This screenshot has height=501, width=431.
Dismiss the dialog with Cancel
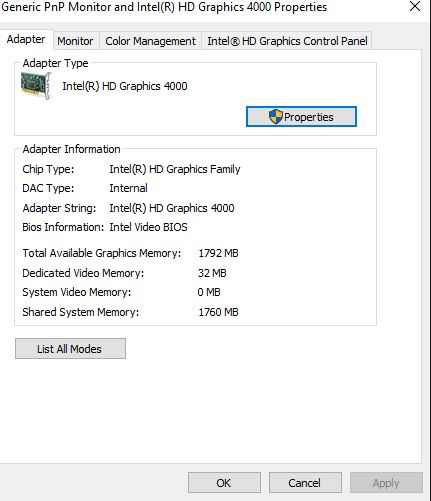tap(305, 483)
